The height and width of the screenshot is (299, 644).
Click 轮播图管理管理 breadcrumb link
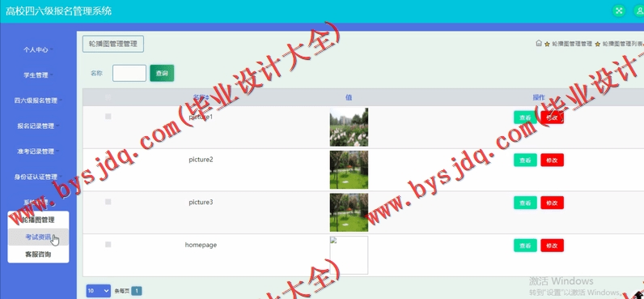tap(572, 44)
